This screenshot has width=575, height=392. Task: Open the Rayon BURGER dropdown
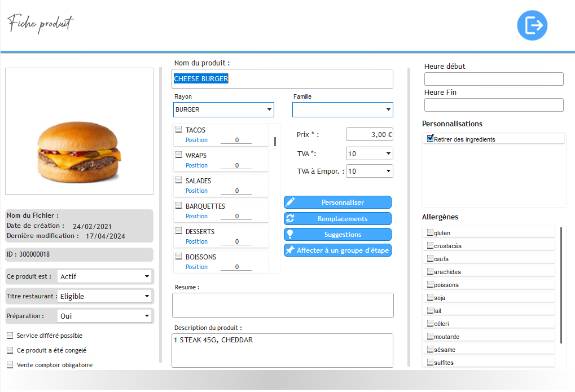224,109
